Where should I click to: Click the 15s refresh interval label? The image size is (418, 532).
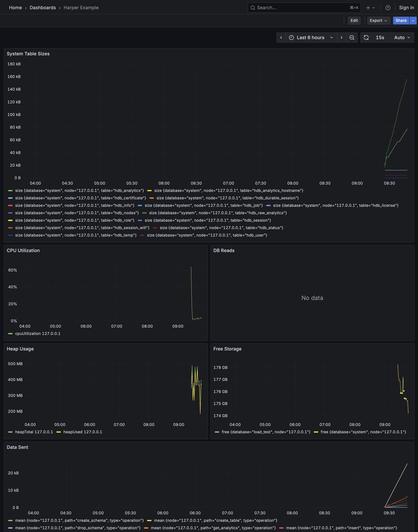tap(380, 37)
